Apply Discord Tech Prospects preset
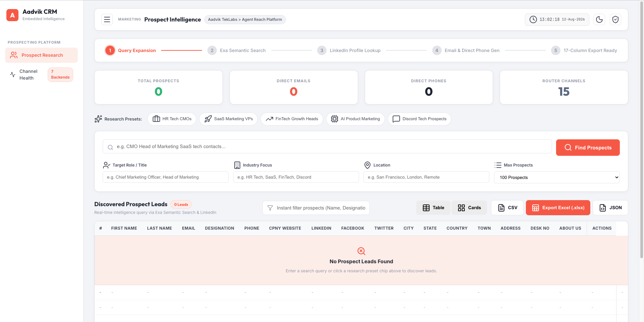 pyautogui.click(x=419, y=119)
